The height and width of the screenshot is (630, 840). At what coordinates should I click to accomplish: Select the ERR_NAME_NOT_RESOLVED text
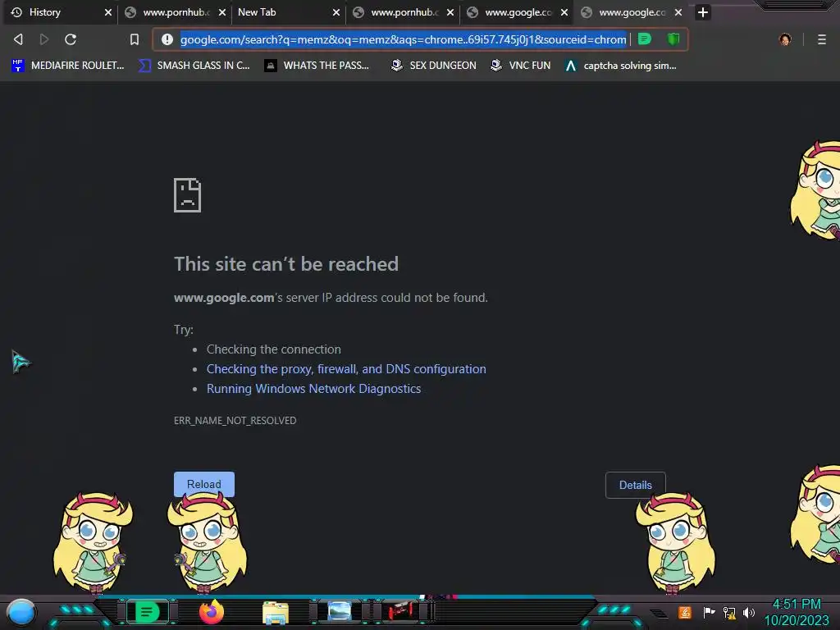[x=235, y=421]
